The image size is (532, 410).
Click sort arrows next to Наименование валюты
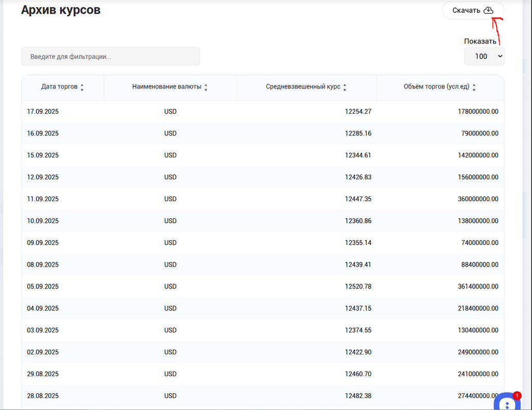(206, 87)
